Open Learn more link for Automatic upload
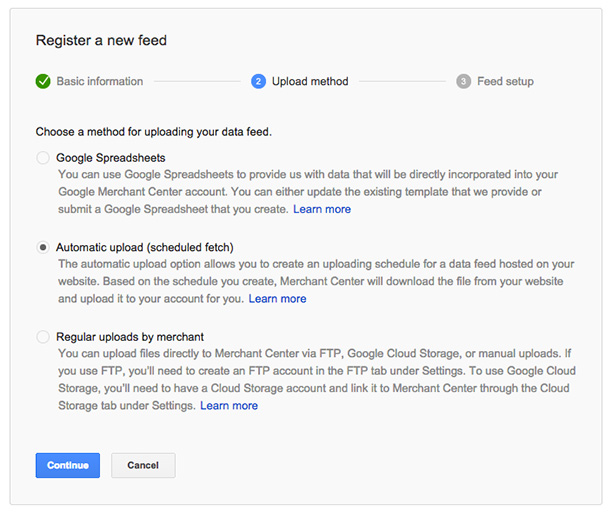The width and height of the screenshot is (612, 512). click(278, 299)
